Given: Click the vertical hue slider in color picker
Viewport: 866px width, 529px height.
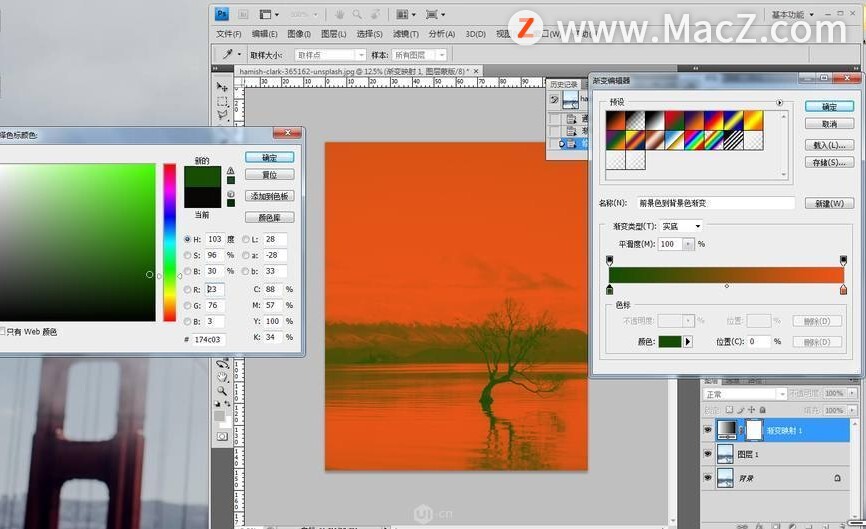Looking at the screenshot, I should [170, 242].
